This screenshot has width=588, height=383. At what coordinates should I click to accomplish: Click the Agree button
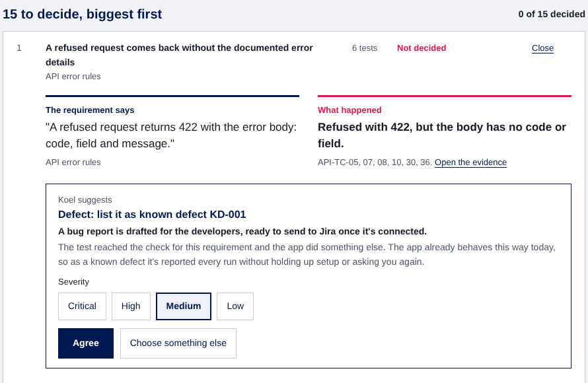pyautogui.click(x=86, y=343)
